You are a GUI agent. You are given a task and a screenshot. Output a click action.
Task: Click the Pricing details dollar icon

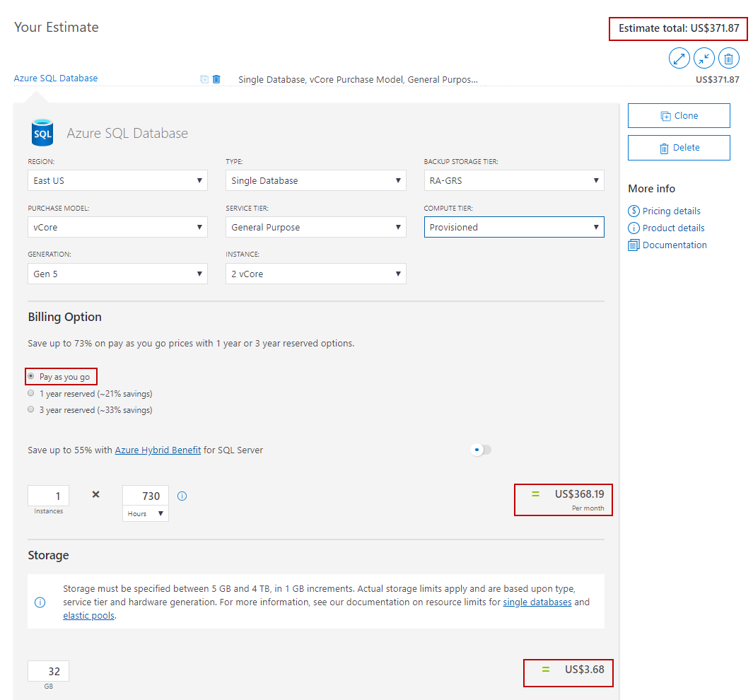click(x=634, y=211)
